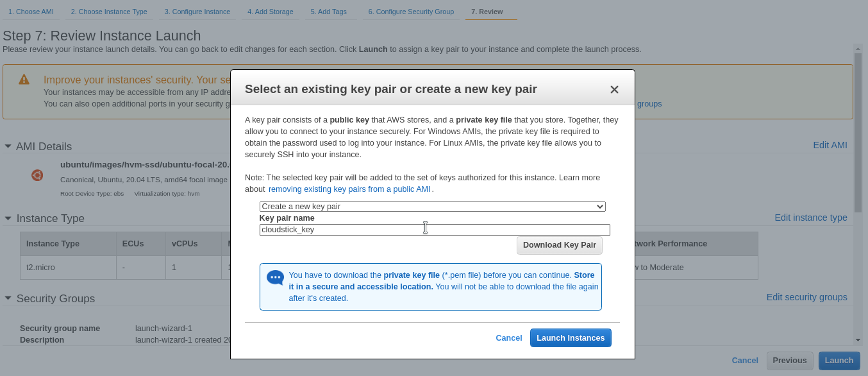Cancel the key pair dialog
This screenshot has height=376, width=868.
[508, 338]
